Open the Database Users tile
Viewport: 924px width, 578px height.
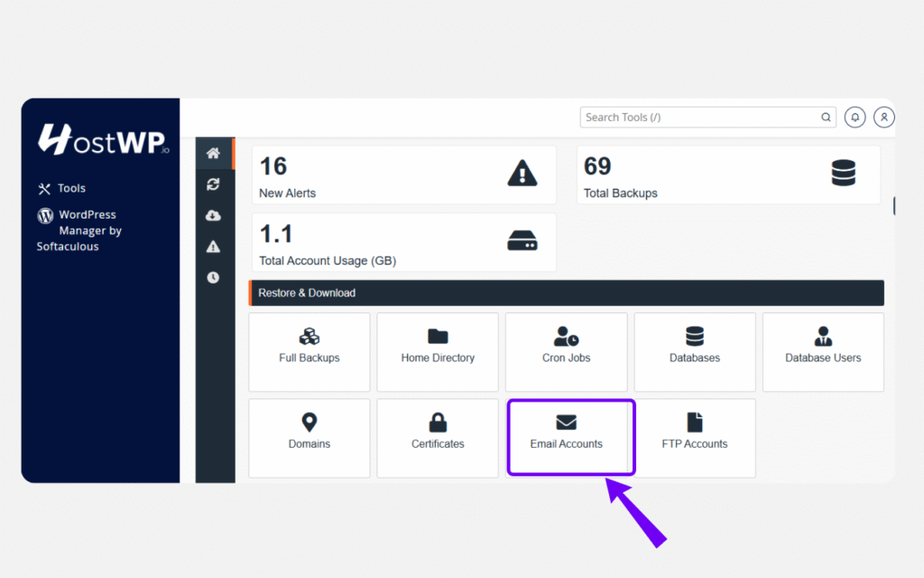(x=823, y=351)
